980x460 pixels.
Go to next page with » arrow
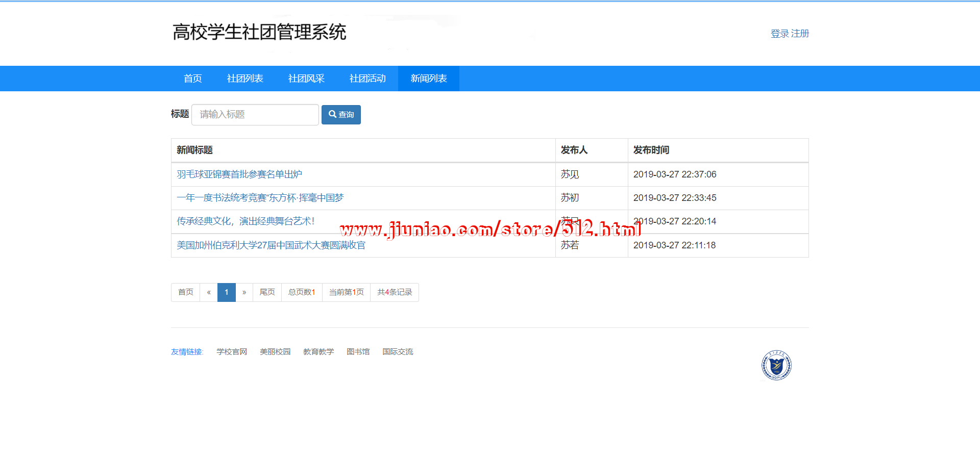click(244, 292)
